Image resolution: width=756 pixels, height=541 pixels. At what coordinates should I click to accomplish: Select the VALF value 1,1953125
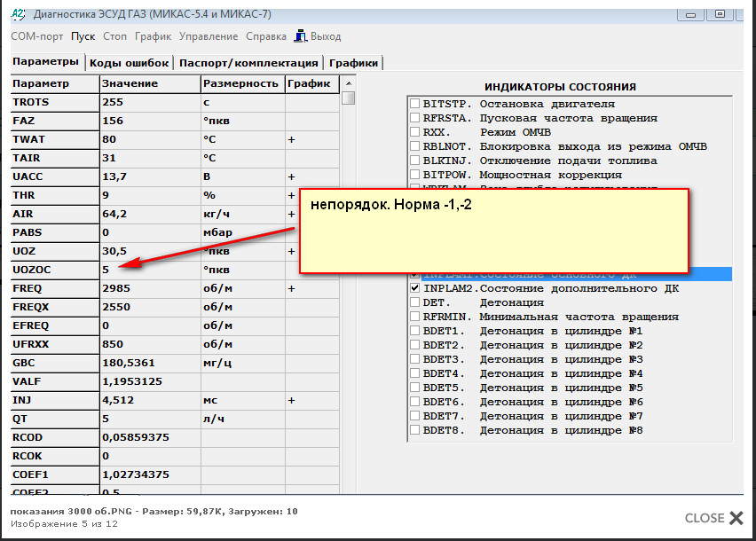(x=131, y=381)
